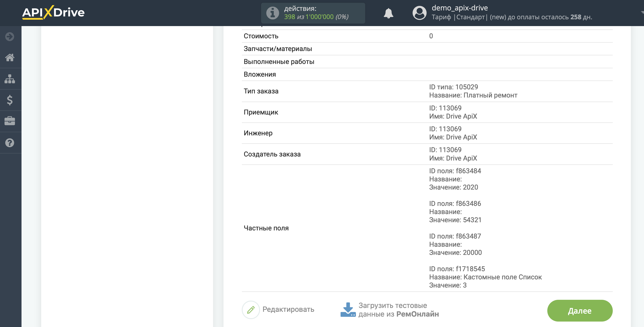644x327 pixels.
Task: Click Название: Платный ремонт value
Action: (x=473, y=95)
